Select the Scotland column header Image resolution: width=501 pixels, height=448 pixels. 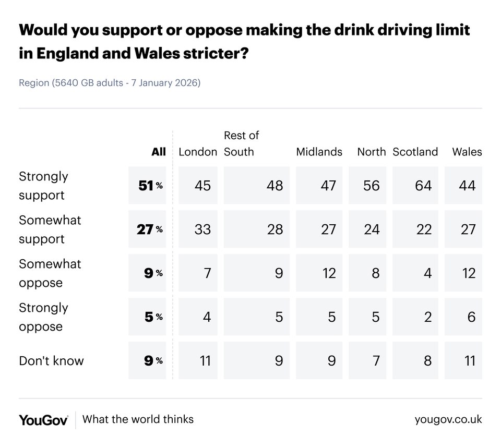point(415,152)
